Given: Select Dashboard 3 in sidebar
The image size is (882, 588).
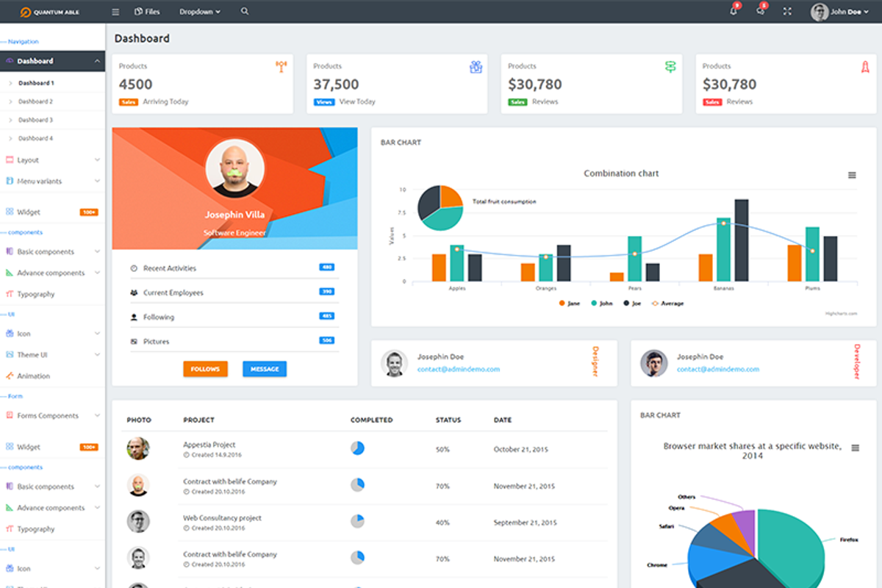Looking at the screenshot, I should click(36, 120).
